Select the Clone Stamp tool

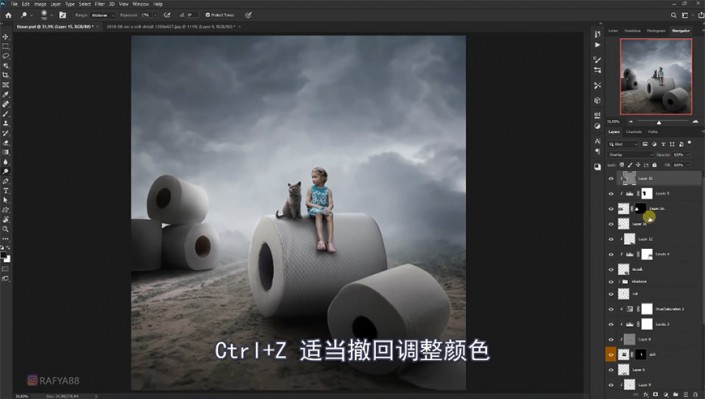pyautogui.click(x=5, y=123)
